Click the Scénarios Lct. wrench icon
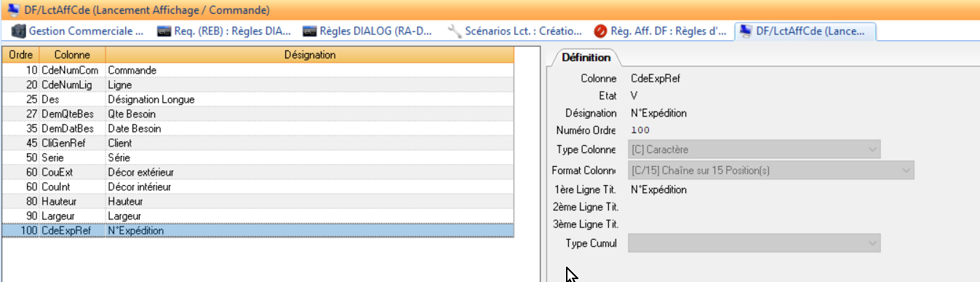This screenshot has width=980, height=282. click(455, 31)
